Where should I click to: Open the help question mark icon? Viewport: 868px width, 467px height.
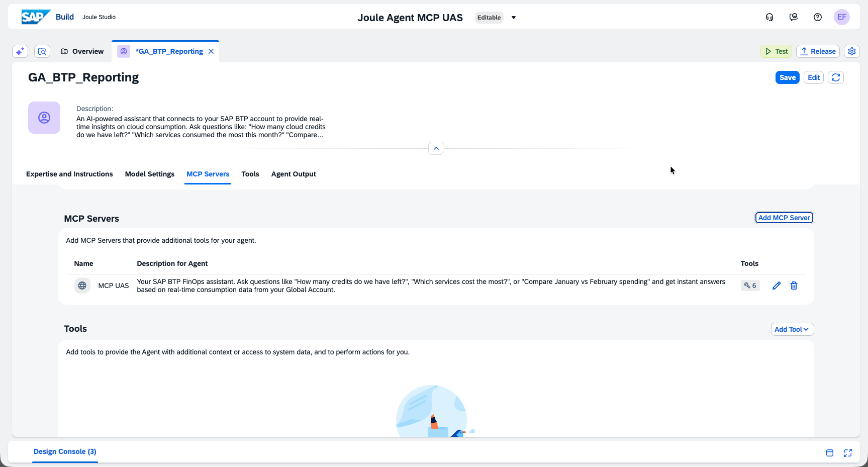click(x=818, y=17)
